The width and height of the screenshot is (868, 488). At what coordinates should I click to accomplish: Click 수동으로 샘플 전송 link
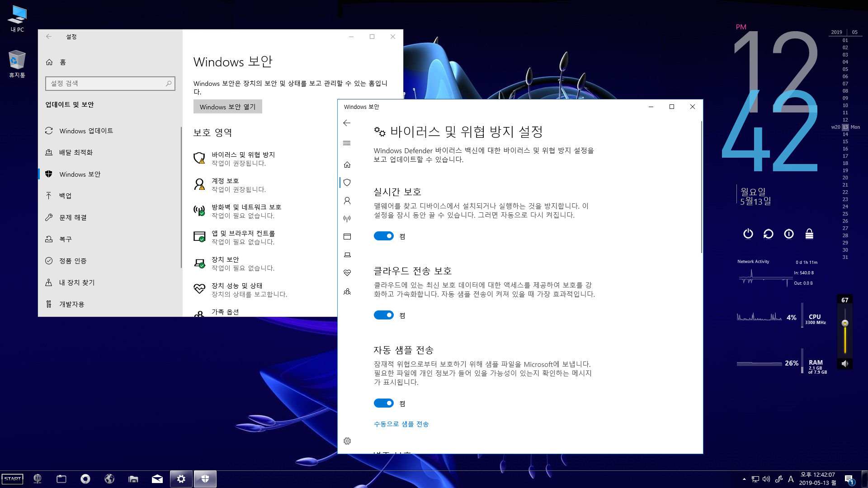[x=401, y=424]
